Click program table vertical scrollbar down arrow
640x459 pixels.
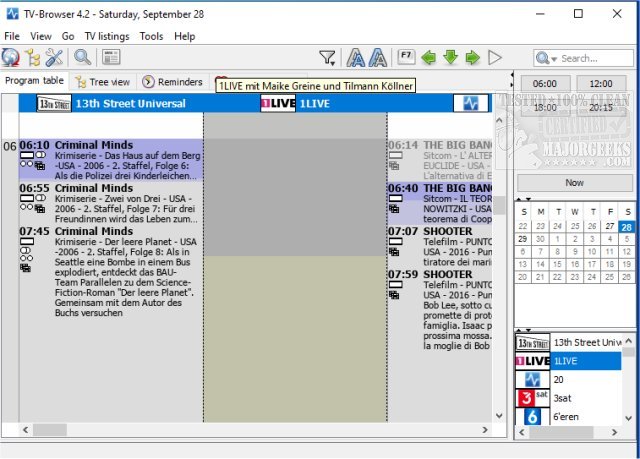[499, 416]
